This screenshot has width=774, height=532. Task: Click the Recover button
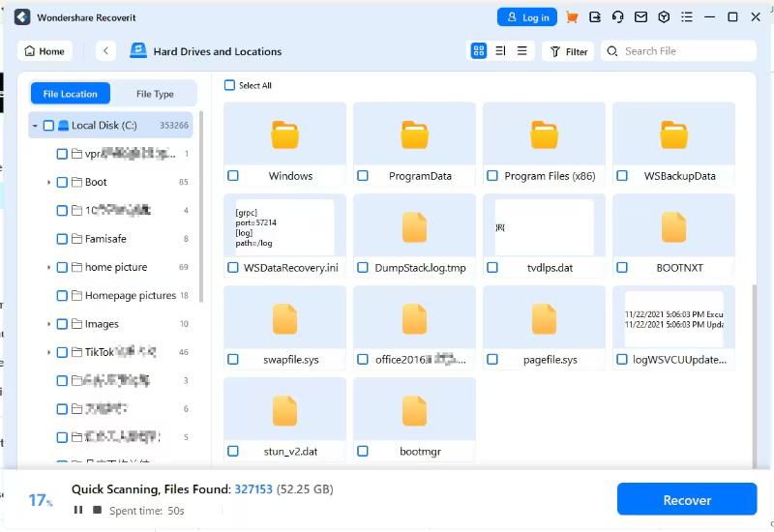tap(687, 500)
